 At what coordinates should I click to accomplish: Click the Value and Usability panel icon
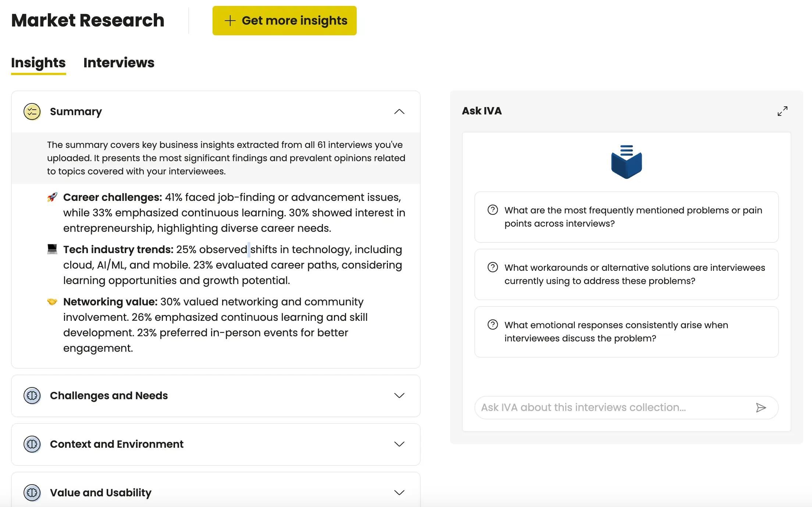(32, 492)
